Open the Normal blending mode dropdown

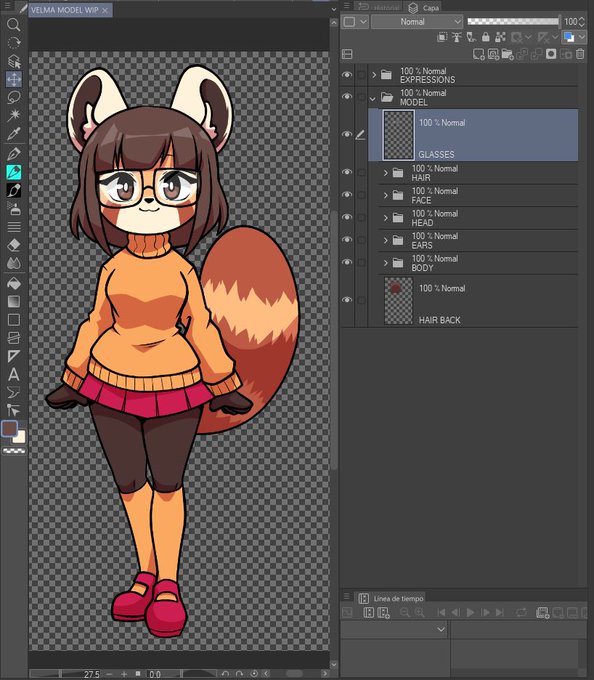(417, 22)
